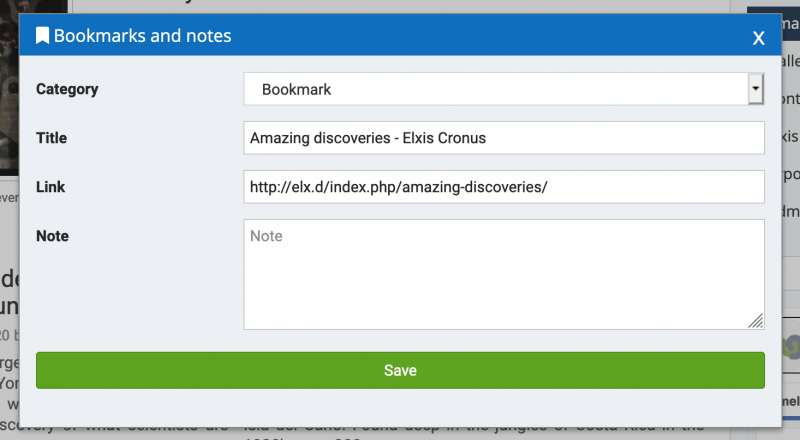Screen dimensions: 800x440
Task: Click the Note field label
Action: coord(53,236)
